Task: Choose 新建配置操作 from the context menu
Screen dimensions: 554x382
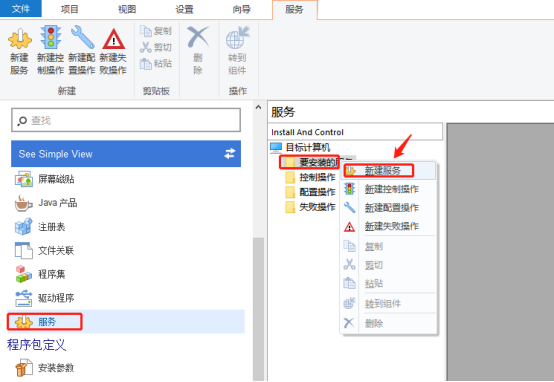Action: pyautogui.click(x=388, y=207)
